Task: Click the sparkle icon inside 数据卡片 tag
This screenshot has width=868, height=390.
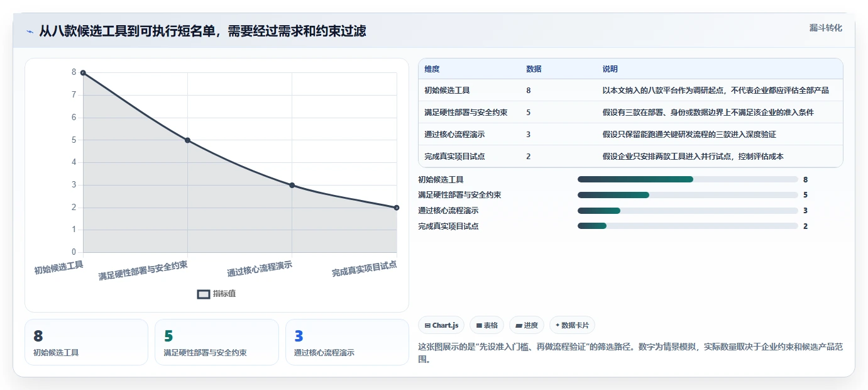Action: pos(558,325)
